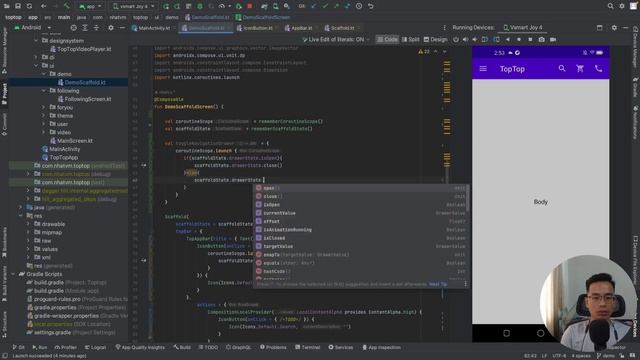Expand the foryou folder
640x360 pixels.
(x=44, y=107)
